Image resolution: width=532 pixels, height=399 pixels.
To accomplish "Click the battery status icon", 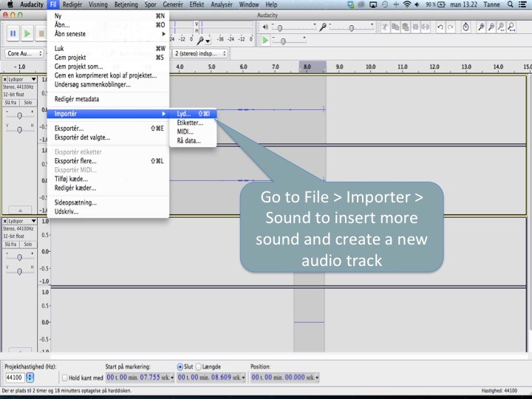I will [x=441, y=4].
